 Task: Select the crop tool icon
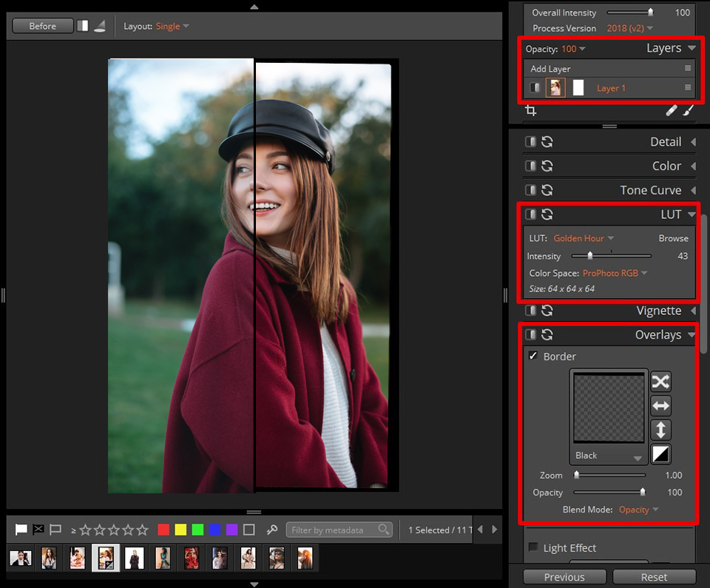pos(530,111)
